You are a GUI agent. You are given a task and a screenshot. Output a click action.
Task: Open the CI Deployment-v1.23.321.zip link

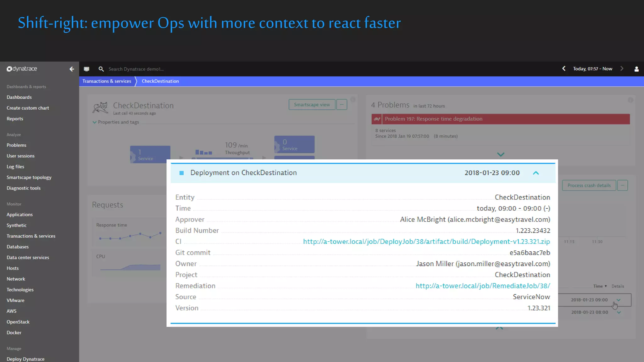[426, 242]
